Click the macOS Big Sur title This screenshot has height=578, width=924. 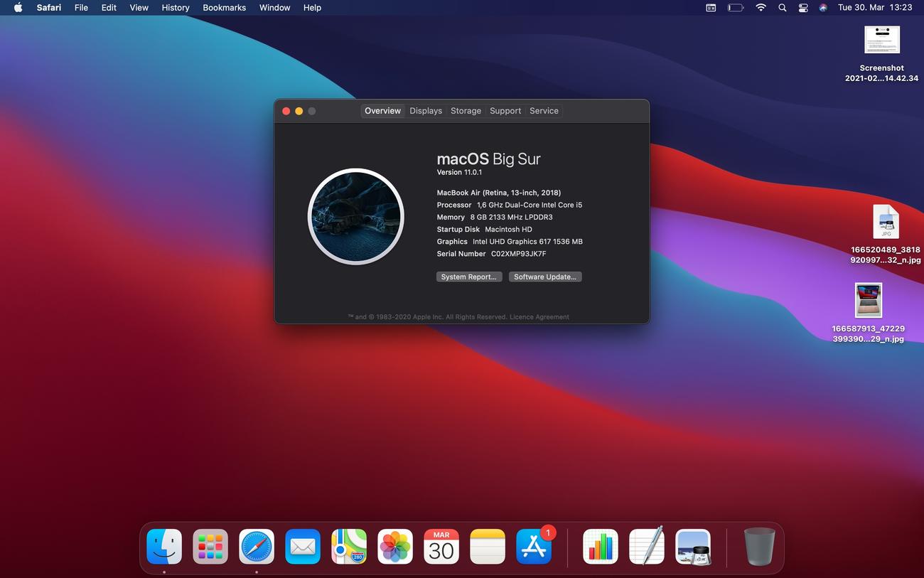[489, 159]
